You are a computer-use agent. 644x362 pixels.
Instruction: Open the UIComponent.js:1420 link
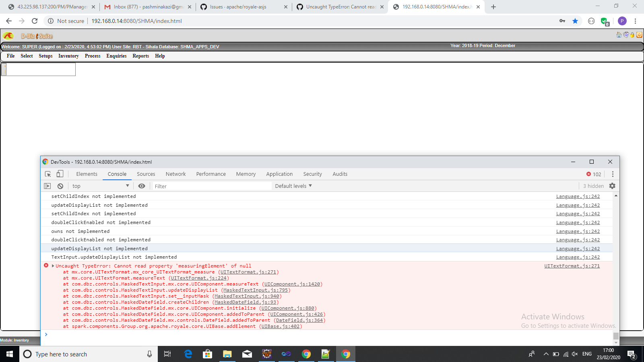click(292, 284)
